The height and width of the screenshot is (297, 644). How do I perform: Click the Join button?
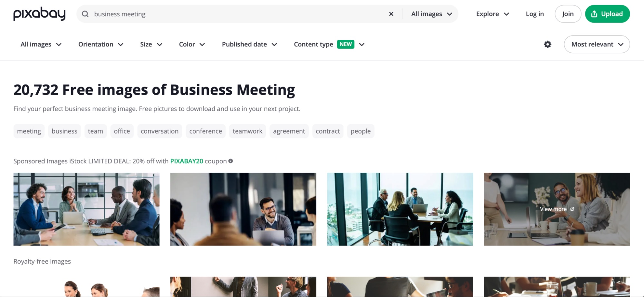[x=568, y=14]
